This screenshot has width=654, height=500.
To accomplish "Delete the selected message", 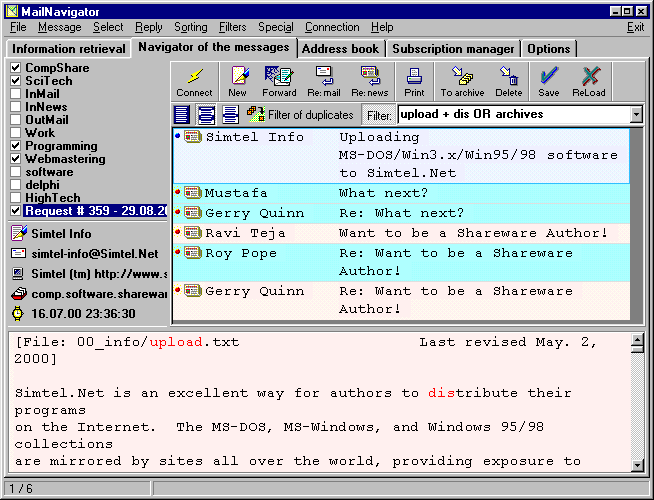I will click(x=508, y=81).
